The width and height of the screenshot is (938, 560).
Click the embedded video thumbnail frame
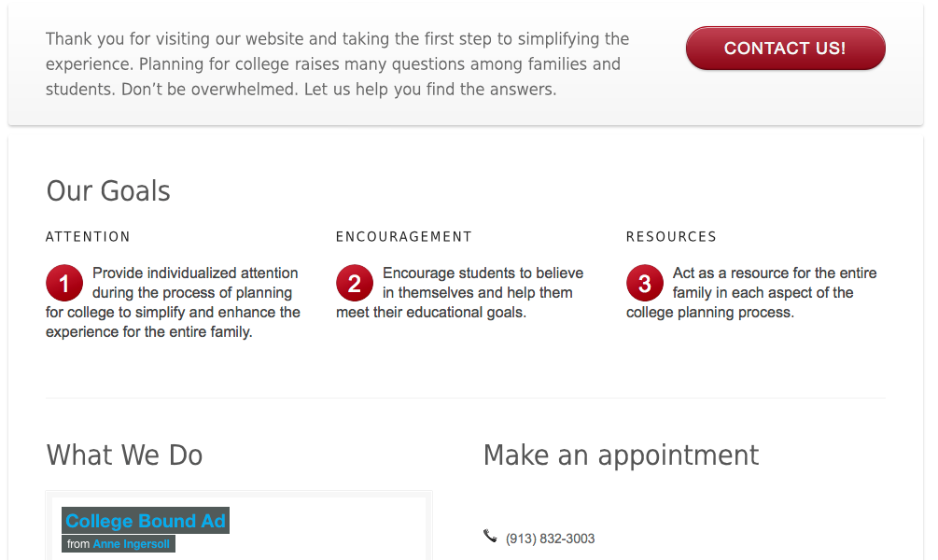[239, 525]
